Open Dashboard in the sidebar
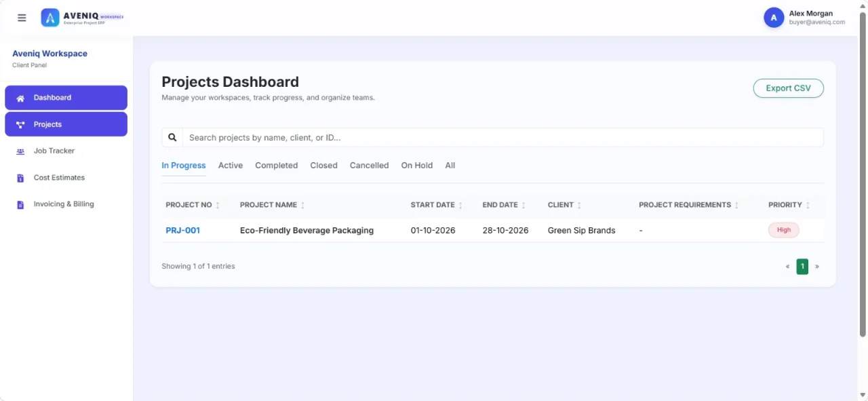The image size is (868, 401). point(66,98)
